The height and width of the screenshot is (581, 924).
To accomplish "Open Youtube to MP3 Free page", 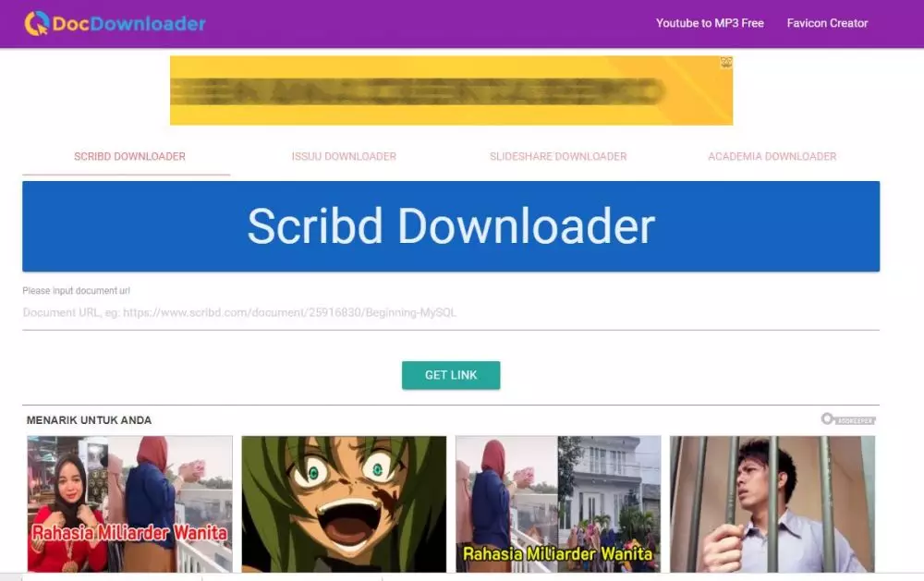I will tap(710, 22).
